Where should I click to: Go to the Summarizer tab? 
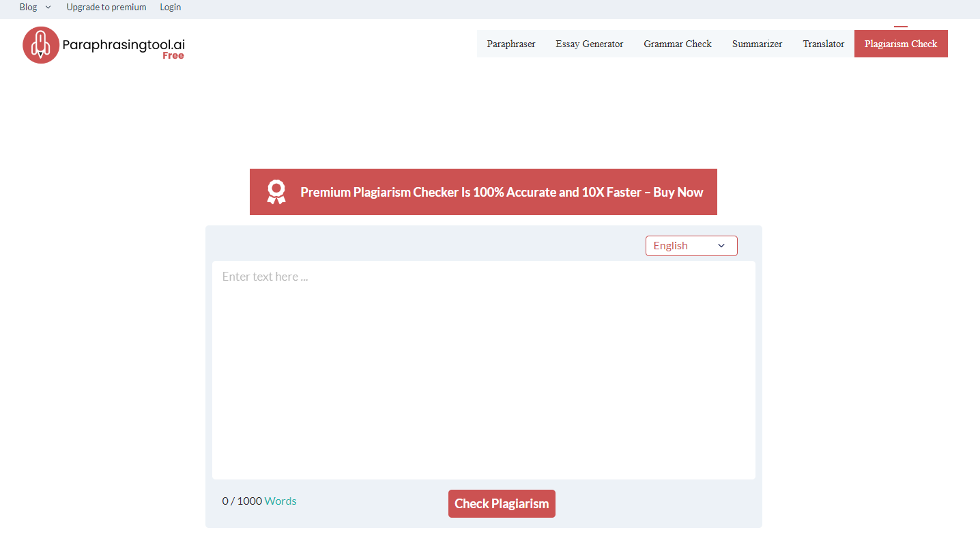758,44
